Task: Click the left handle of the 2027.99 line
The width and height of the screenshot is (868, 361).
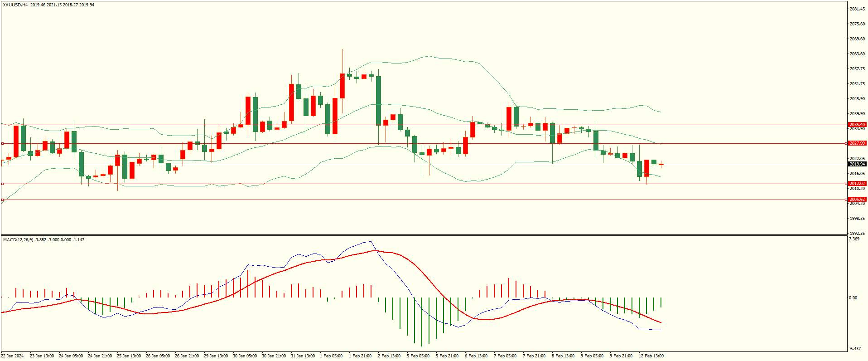Action: coord(2,143)
